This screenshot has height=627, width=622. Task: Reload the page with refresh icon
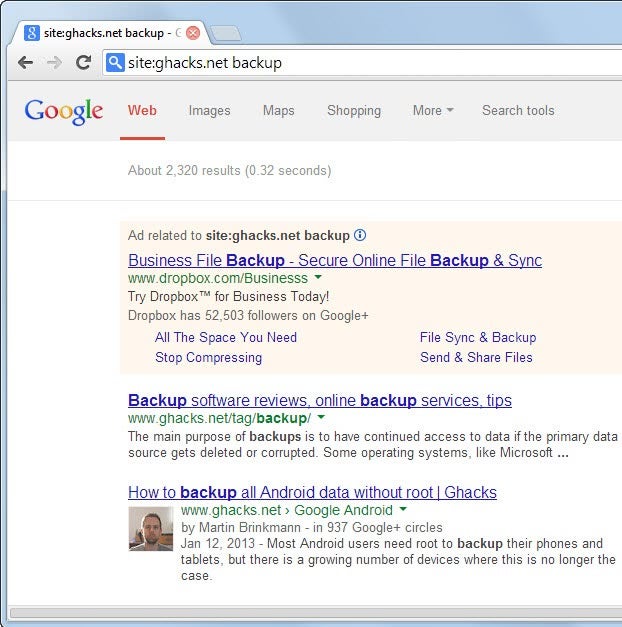point(83,62)
